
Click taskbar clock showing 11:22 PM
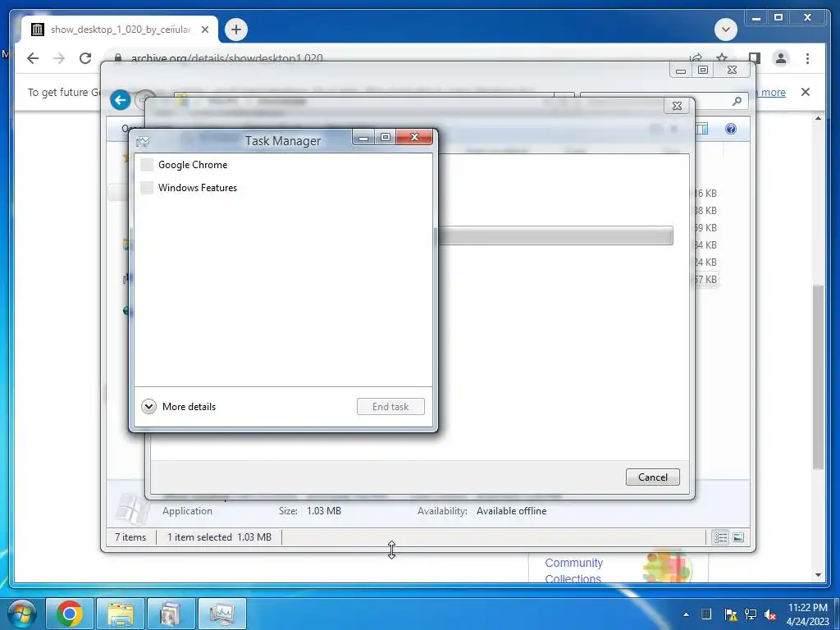point(807,614)
